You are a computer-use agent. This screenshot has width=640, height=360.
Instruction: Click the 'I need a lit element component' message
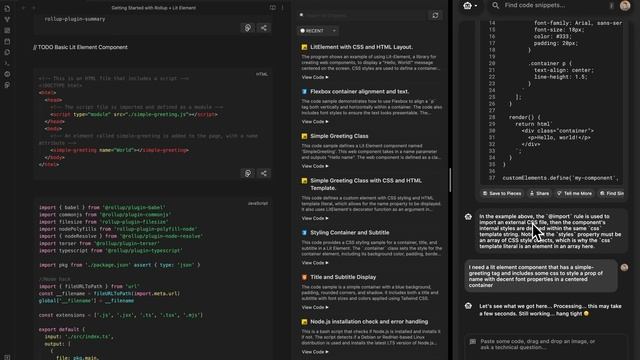[540, 276]
